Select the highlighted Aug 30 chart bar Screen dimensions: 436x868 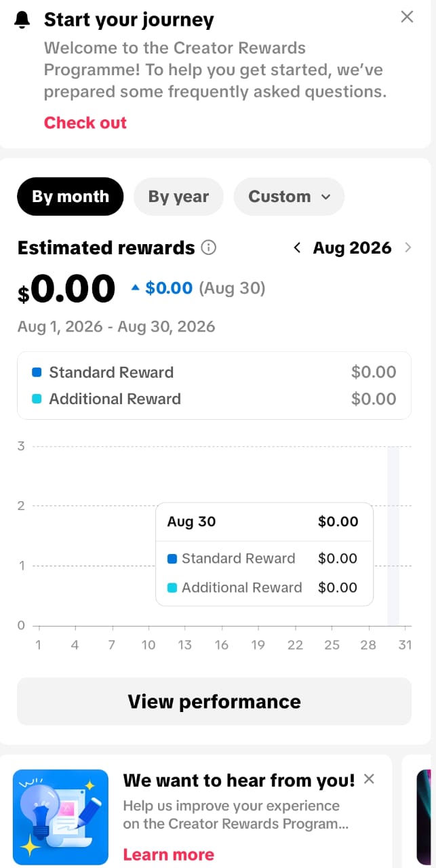pyautogui.click(x=393, y=536)
